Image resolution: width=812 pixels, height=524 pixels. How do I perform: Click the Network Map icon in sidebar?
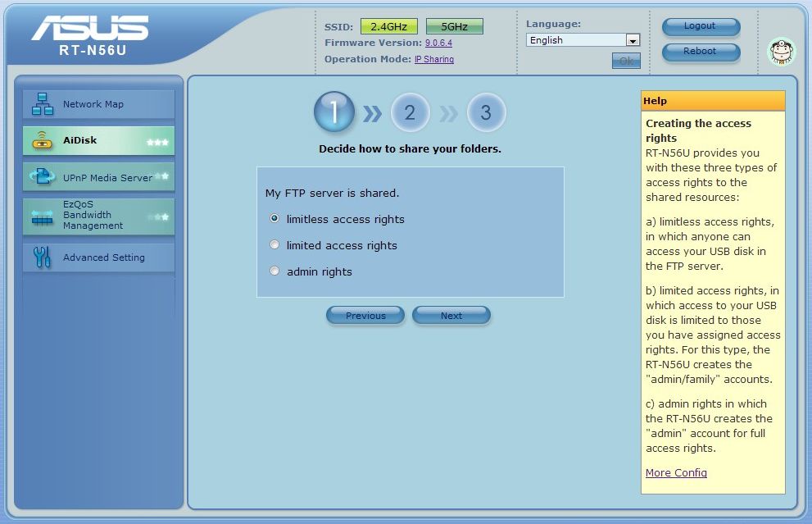(42, 104)
